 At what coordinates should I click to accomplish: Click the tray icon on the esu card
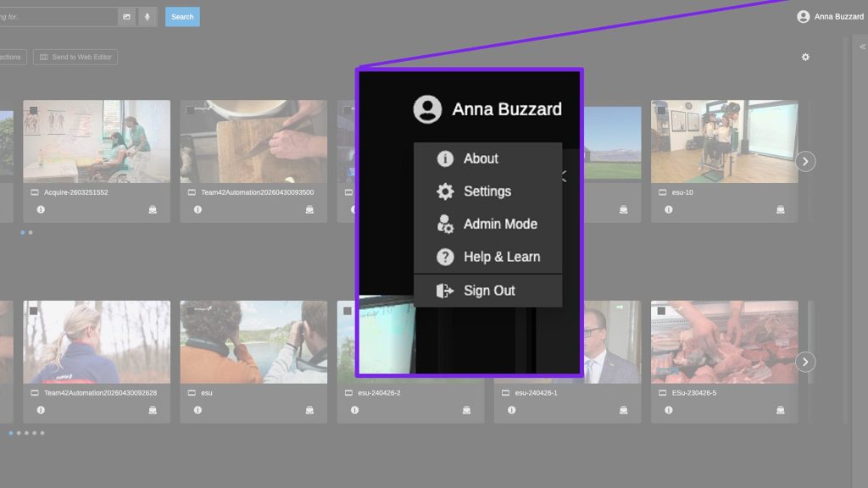pyautogui.click(x=309, y=410)
